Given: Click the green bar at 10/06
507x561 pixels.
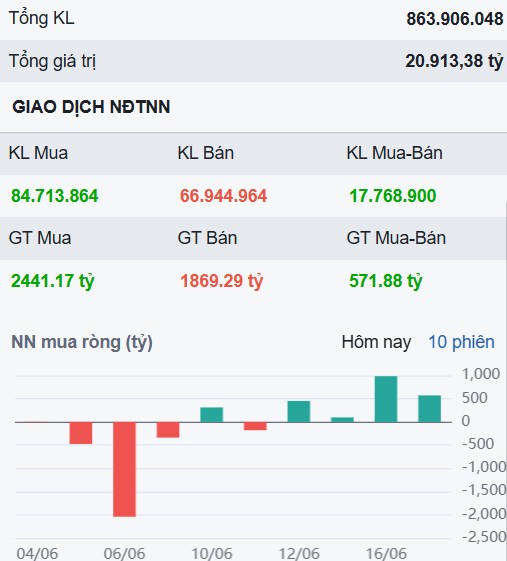Looking at the screenshot, I should 211,415.
